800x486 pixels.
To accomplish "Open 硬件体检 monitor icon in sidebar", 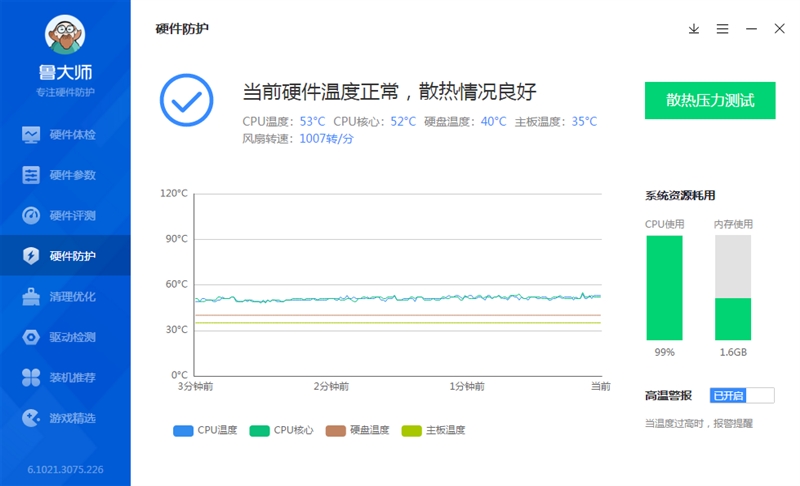I will coord(31,135).
